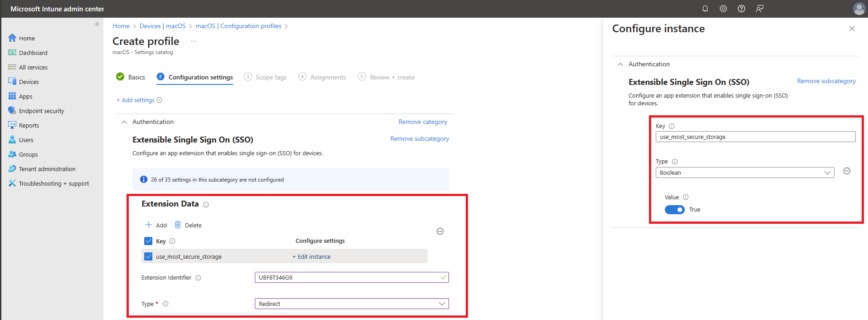Image resolution: width=868 pixels, height=320 pixels.
Task: Toggle the Value switch set to True
Action: 674,210
